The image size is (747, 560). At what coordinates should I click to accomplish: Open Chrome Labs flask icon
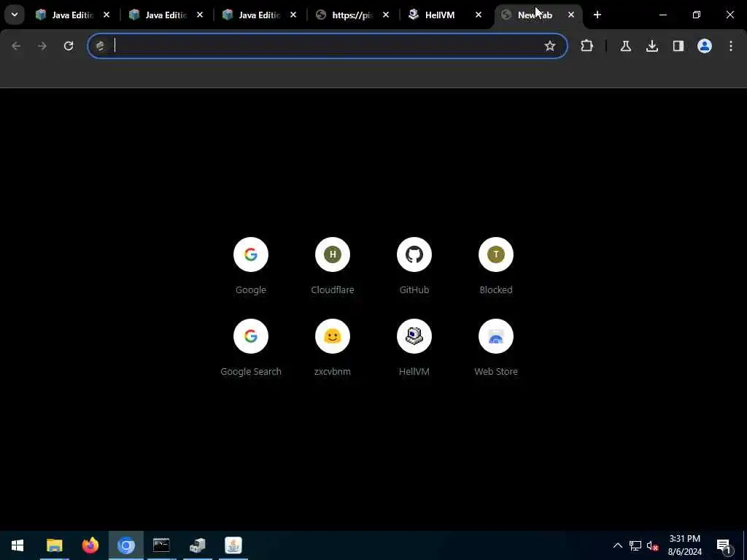pyautogui.click(x=626, y=46)
